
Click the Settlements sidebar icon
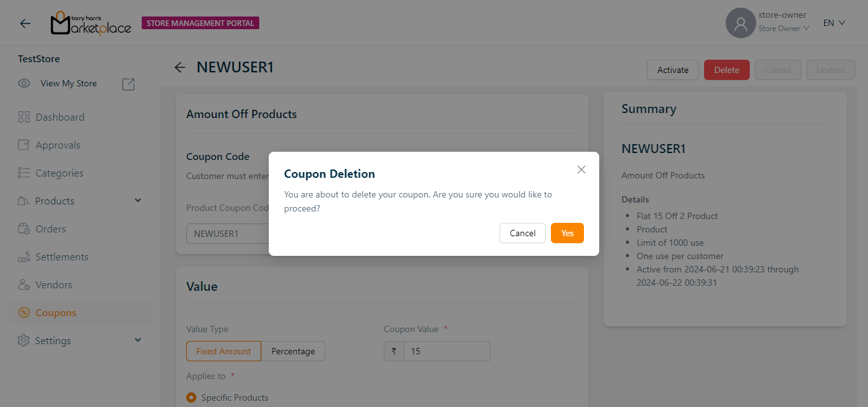[x=24, y=257]
